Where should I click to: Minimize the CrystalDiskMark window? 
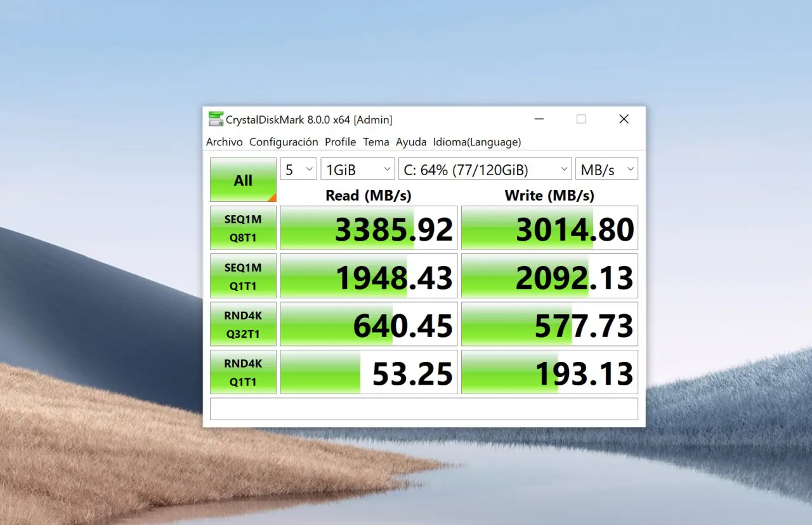coord(539,119)
